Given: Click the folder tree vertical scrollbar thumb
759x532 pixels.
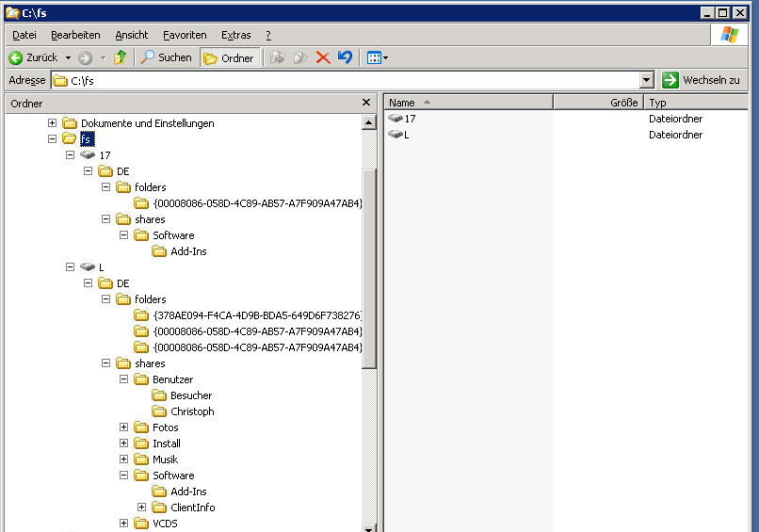Looking at the screenshot, I should coord(369,268).
